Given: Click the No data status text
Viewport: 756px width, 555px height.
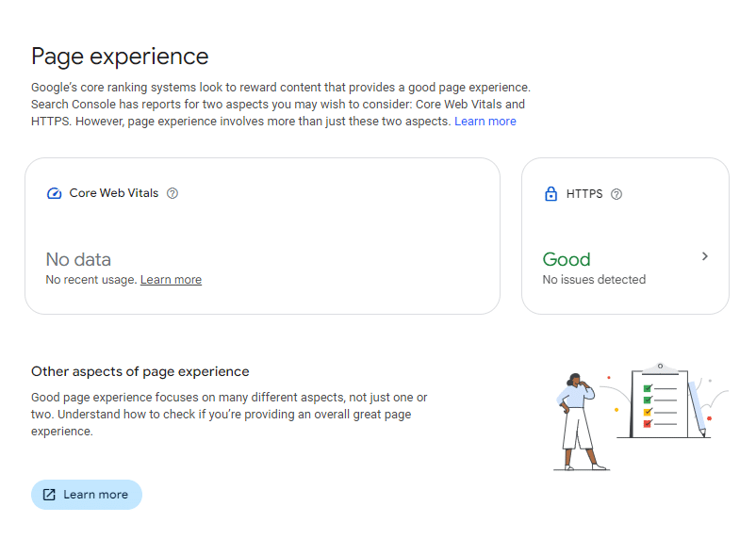Looking at the screenshot, I should (78, 259).
